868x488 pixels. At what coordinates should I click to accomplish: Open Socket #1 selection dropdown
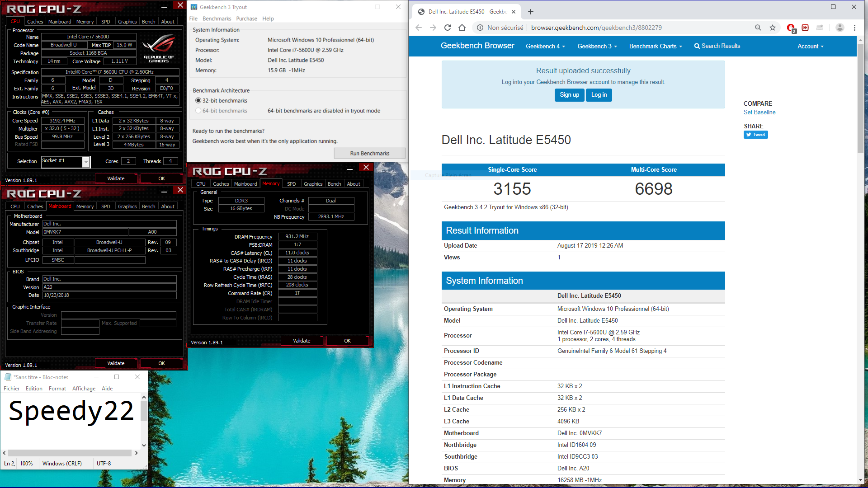tap(86, 161)
